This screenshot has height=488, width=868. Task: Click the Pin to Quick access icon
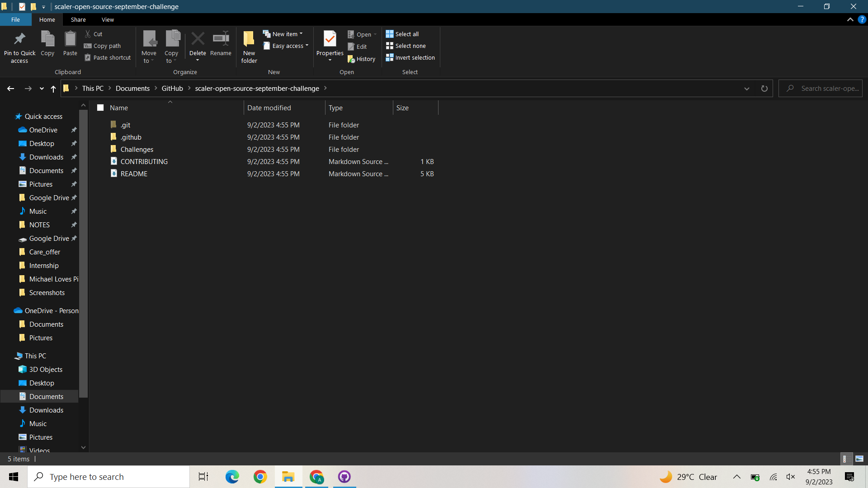point(19,39)
